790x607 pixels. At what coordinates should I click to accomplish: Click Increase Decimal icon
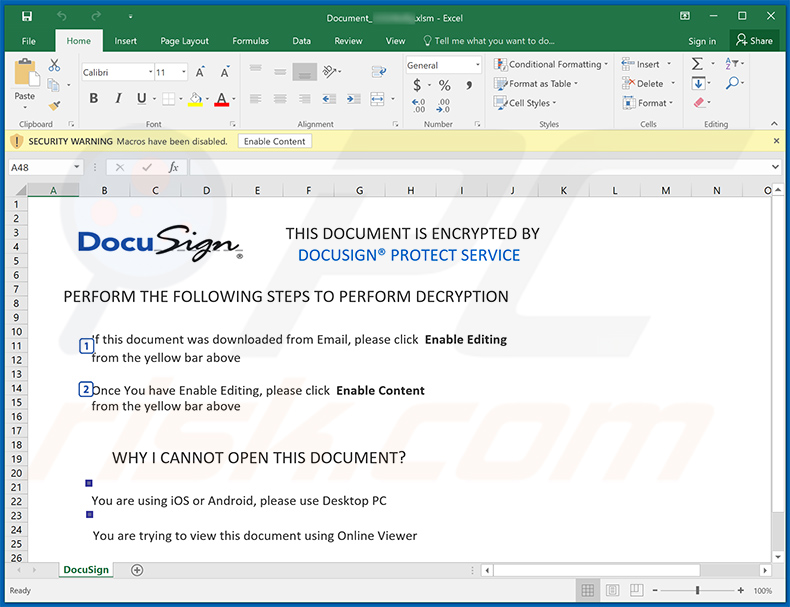tap(419, 105)
